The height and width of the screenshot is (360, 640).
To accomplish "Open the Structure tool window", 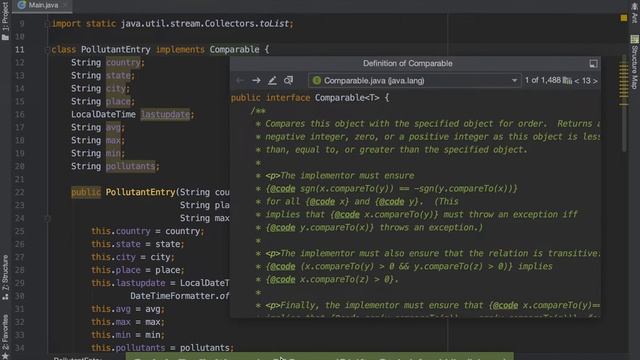I will 5,278.
